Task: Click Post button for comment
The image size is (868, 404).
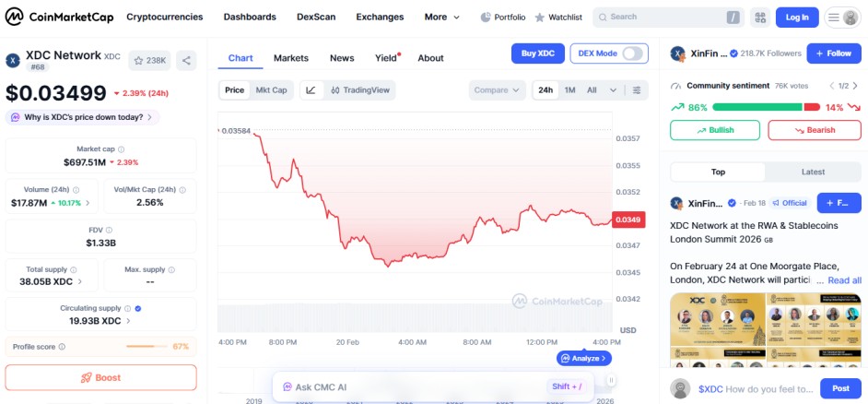Action: (x=840, y=388)
